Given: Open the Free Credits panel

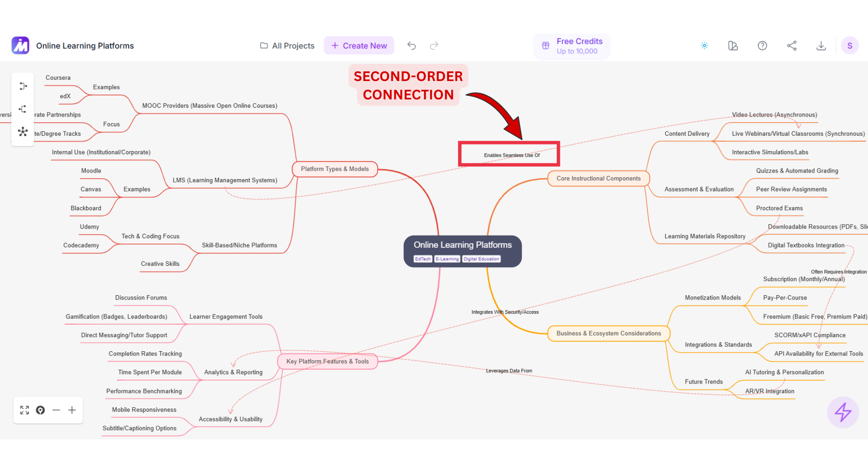Looking at the screenshot, I should click(572, 46).
